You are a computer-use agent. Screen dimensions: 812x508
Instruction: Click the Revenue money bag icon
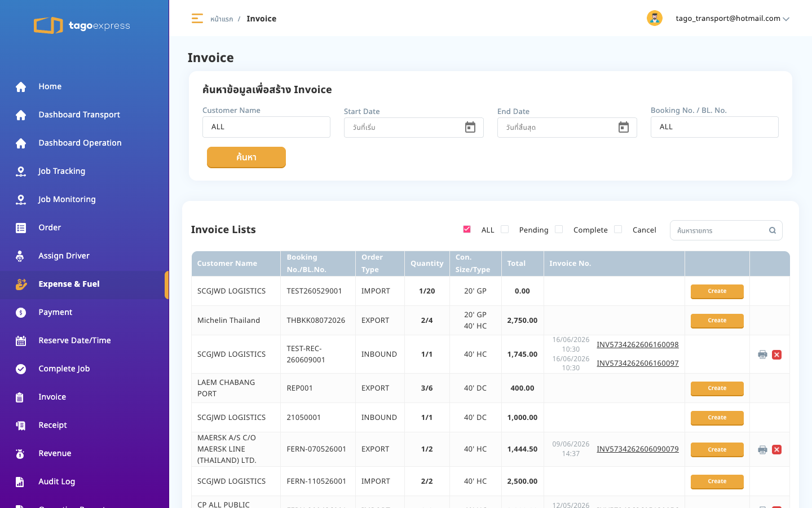click(20, 454)
